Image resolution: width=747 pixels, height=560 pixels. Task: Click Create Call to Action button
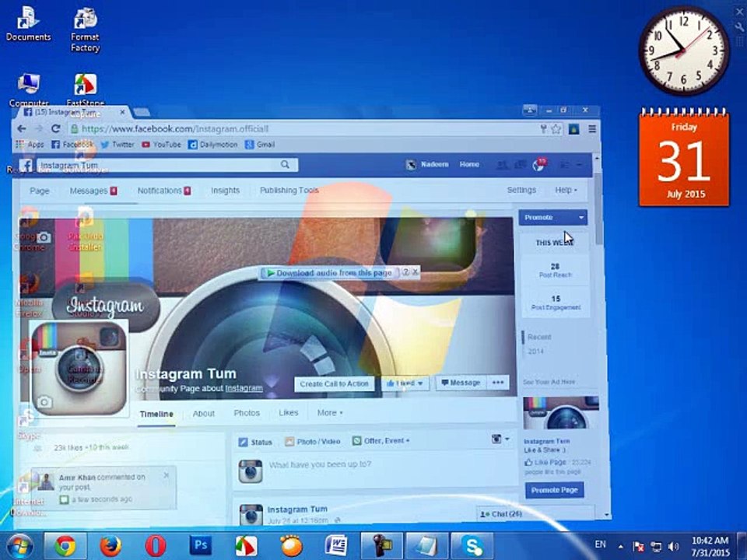[x=335, y=383]
